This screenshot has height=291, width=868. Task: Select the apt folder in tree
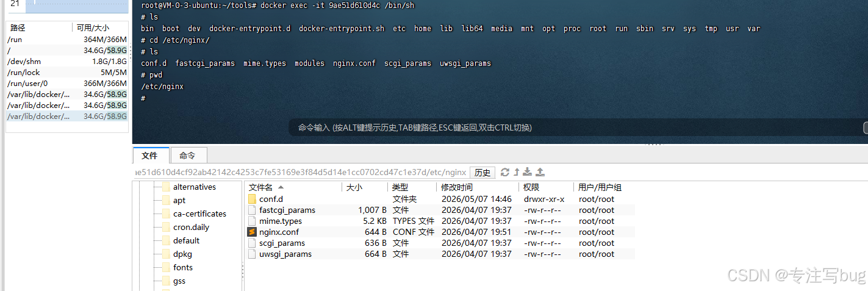pyautogui.click(x=179, y=200)
